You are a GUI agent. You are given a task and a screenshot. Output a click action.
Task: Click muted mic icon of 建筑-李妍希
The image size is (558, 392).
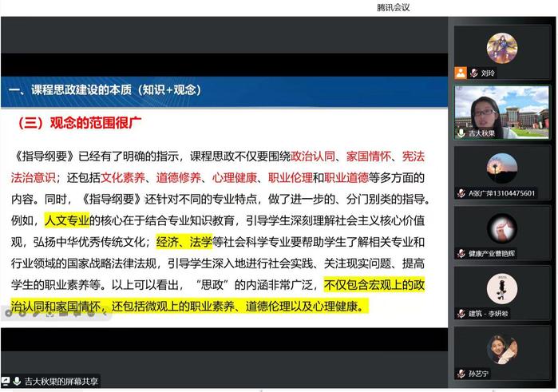461,313
